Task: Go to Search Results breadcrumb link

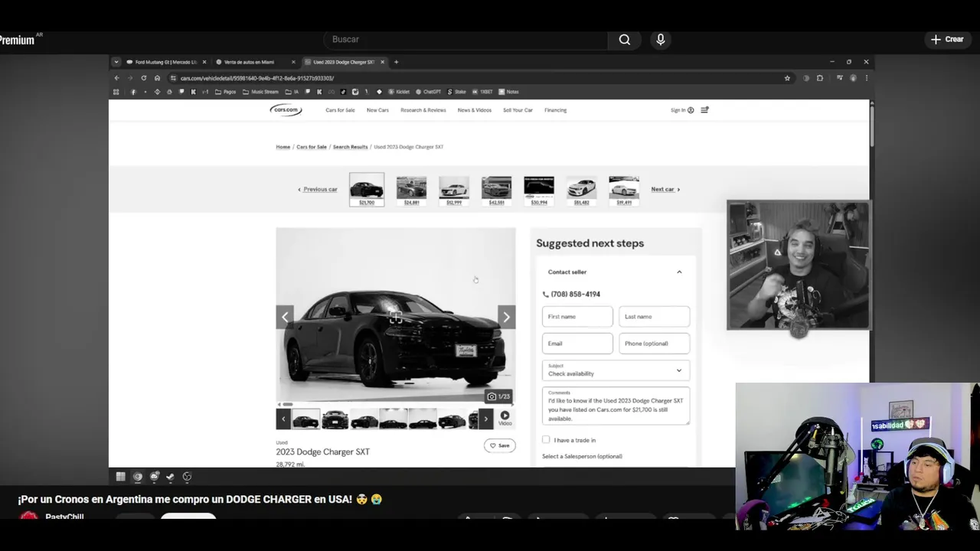Action: [351, 147]
